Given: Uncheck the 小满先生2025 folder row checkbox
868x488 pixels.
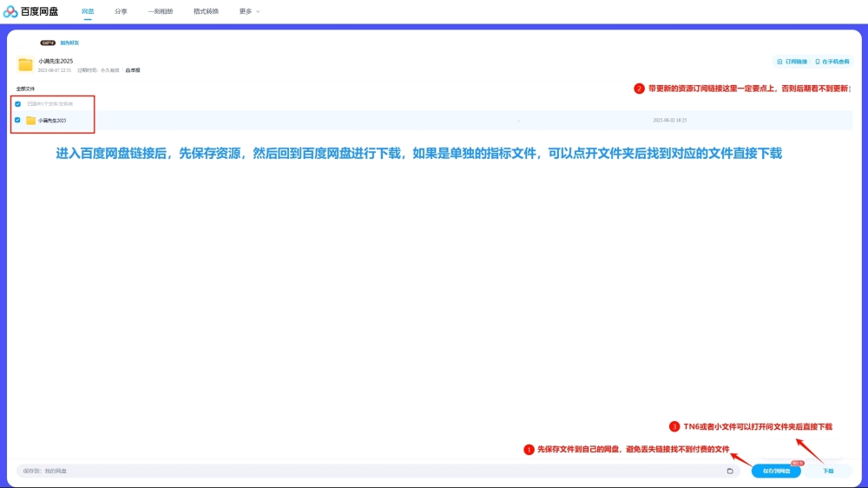Looking at the screenshot, I should coord(17,120).
